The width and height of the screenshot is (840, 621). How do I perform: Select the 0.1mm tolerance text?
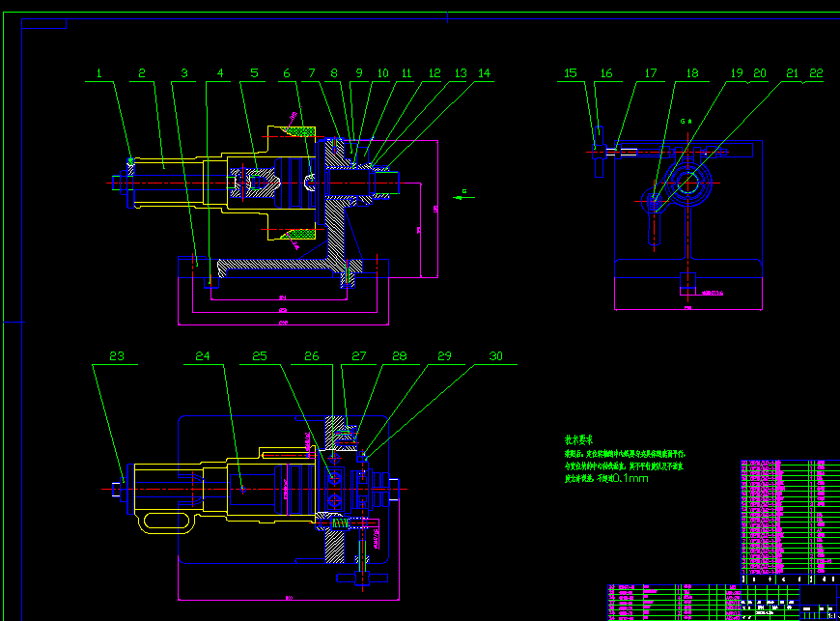(630, 478)
